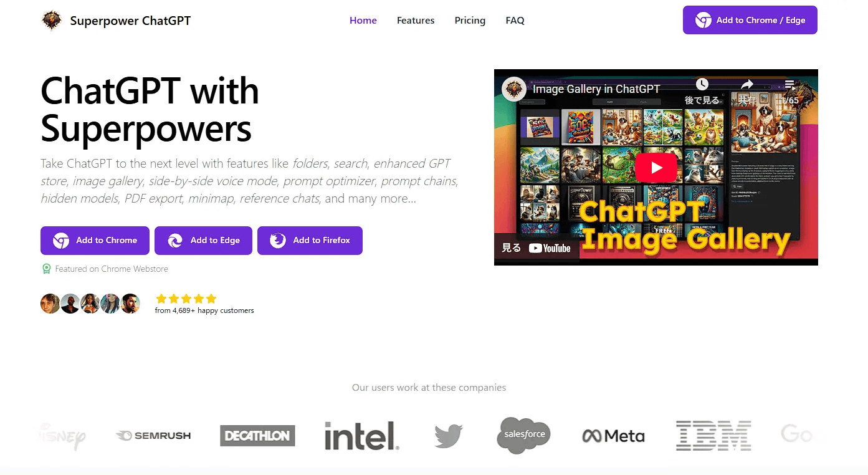This screenshot has height=475, width=868.
Task: Click the five-star rating
Action: [x=186, y=299]
